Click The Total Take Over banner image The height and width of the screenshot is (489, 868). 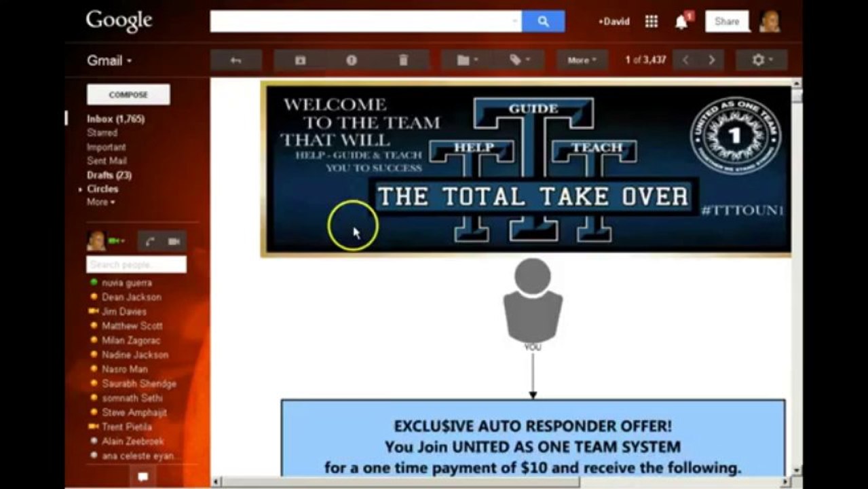coord(527,168)
